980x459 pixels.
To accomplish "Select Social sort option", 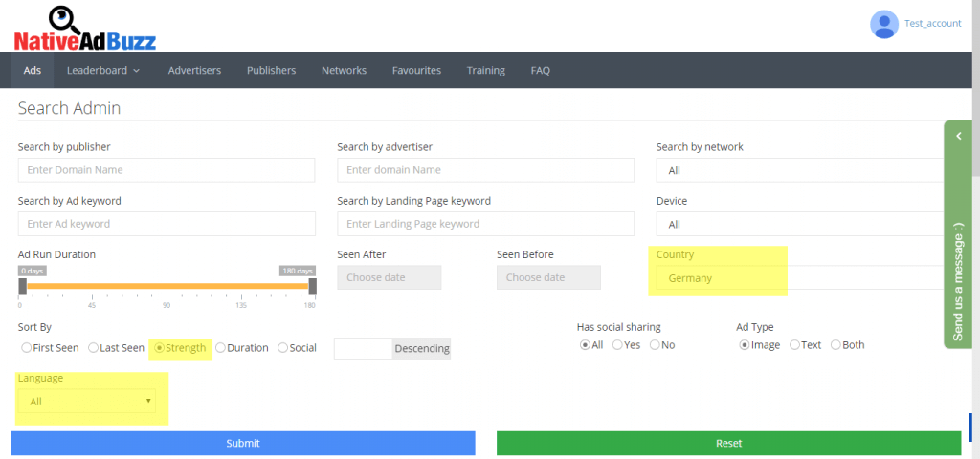I will tap(282, 348).
